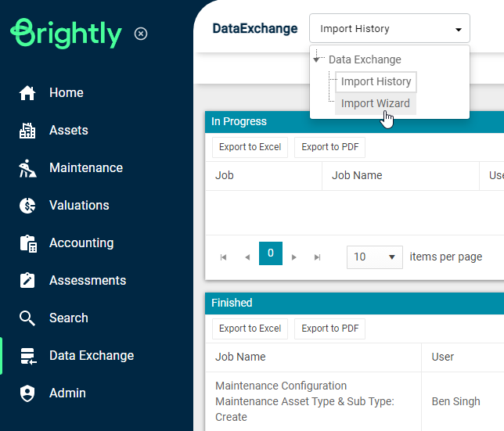Click the Assessments clipboard pencil icon
Screen dimensions: 504x431
27,281
